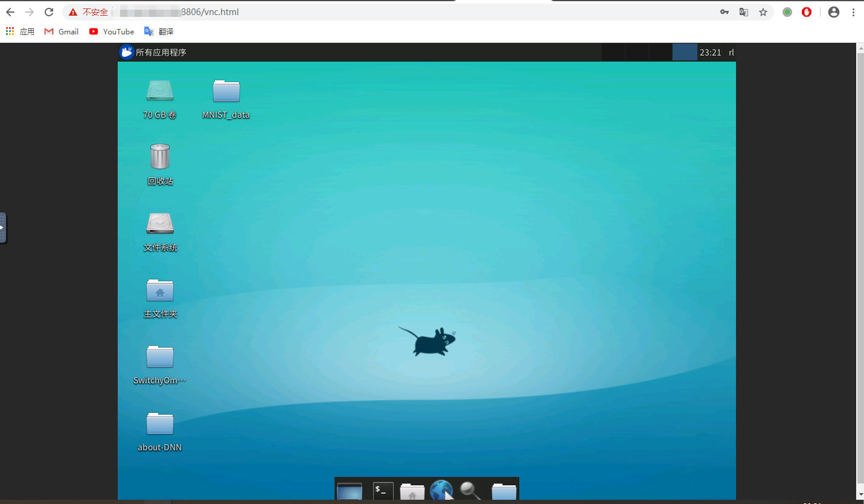Go back in the browser
The image size is (864, 504).
click(10, 12)
